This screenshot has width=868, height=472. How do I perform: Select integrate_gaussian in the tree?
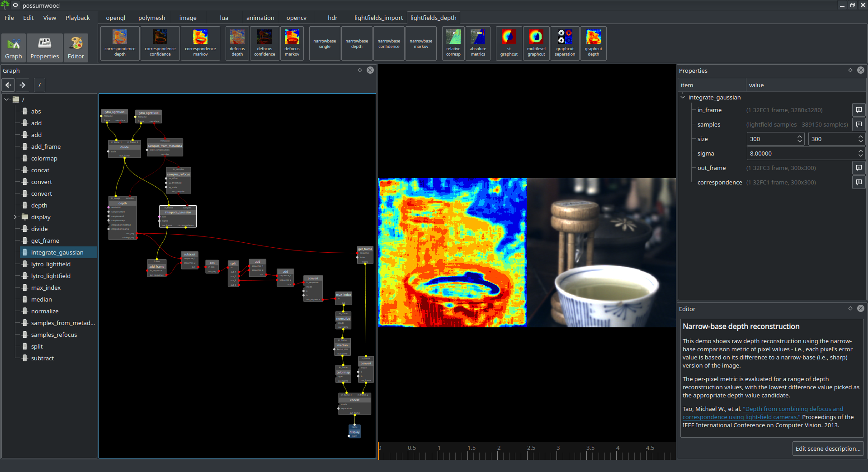click(57, 252)
